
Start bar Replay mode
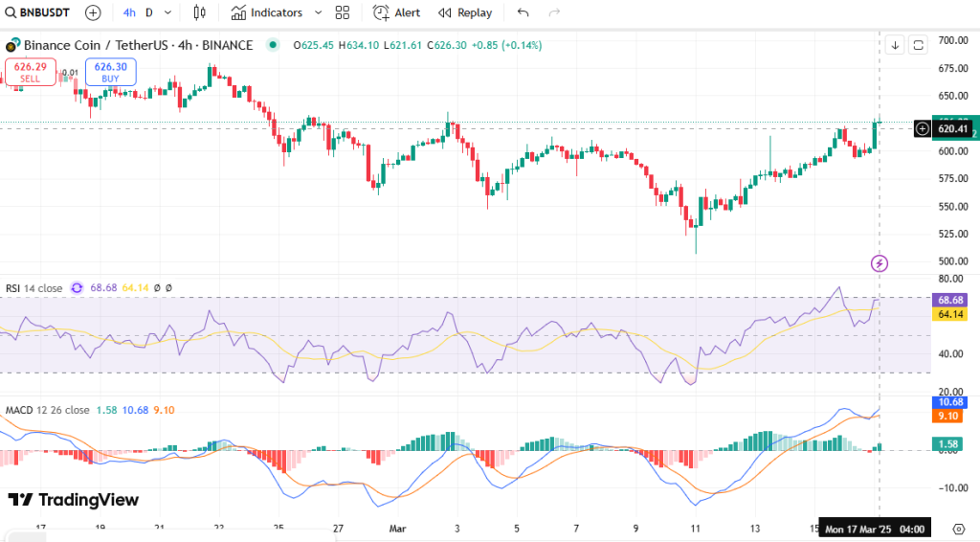click(465, 12)
